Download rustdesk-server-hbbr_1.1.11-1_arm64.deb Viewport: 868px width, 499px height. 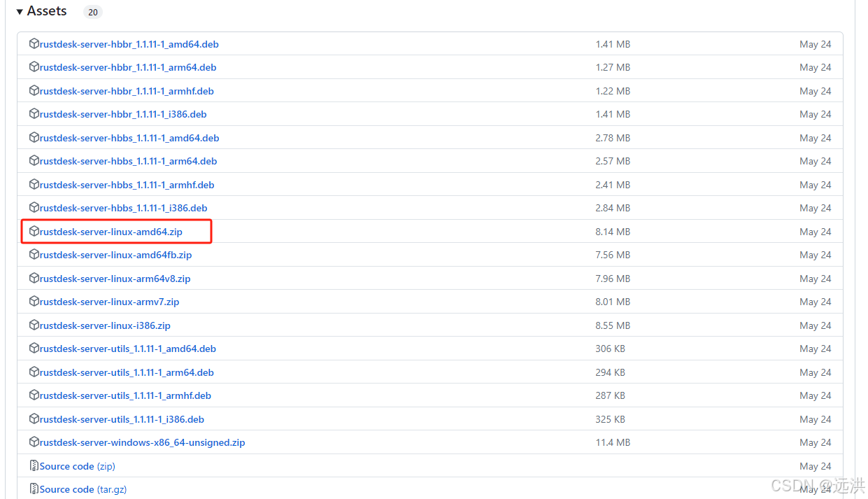click(128, 68)
